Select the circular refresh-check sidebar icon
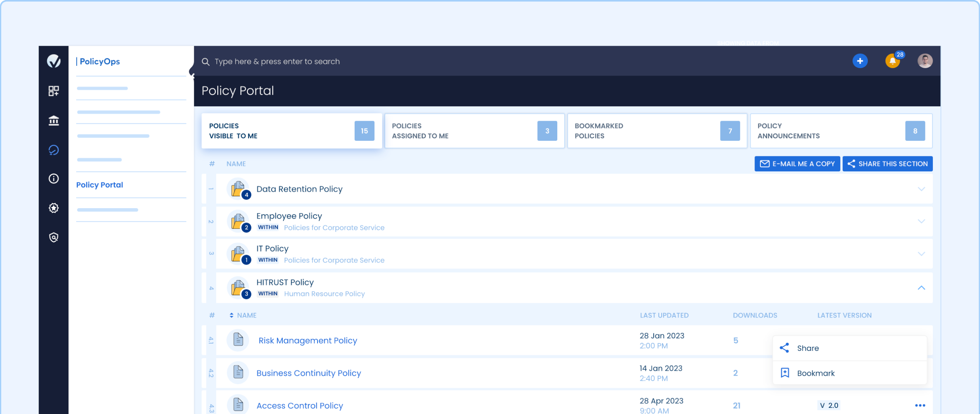Viewport: 980px width, 414px height. coord(54,150)
